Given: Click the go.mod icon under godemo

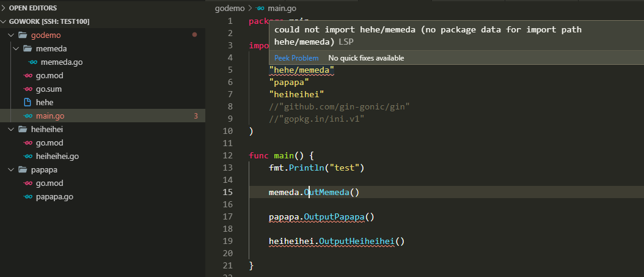Looking at the screenshot, I should point(27,75).
